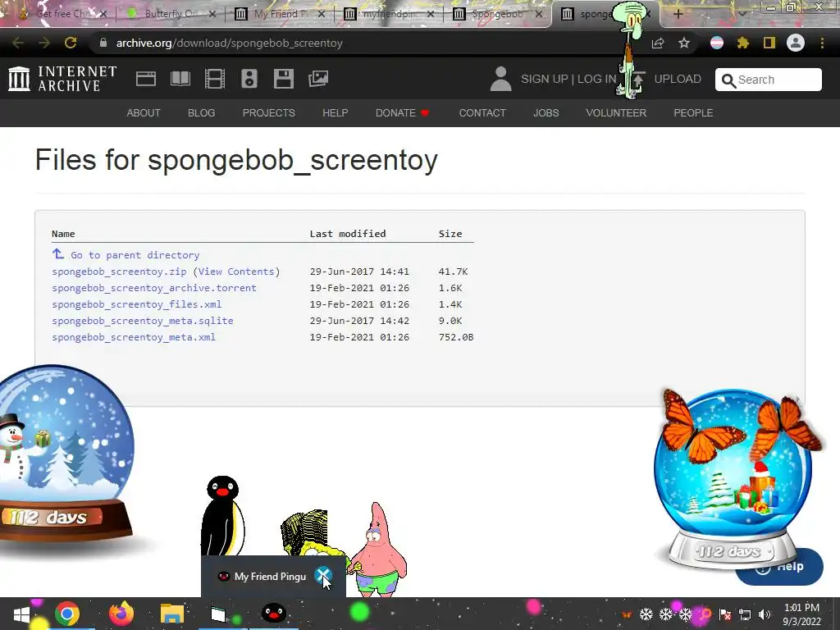The height and width of the screenshot is (630, 840).
Task: Click the striped extension icon in toolbar
Action: 717,43
